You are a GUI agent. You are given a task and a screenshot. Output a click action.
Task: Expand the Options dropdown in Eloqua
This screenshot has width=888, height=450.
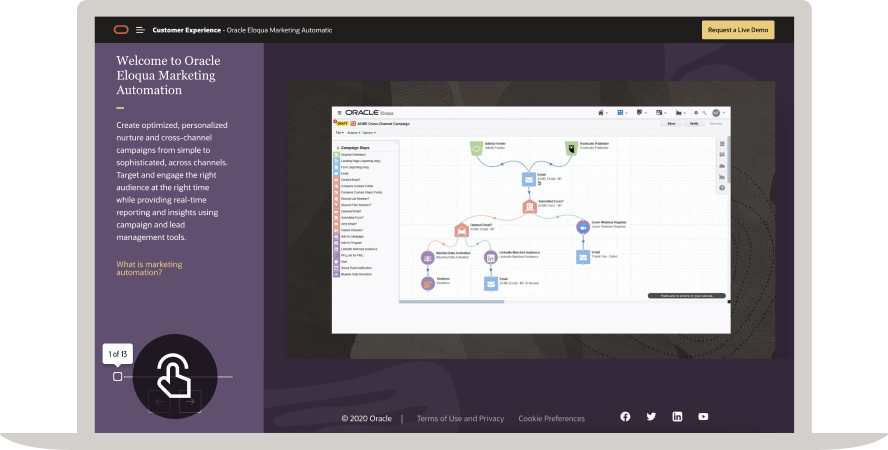pos(369,132)
